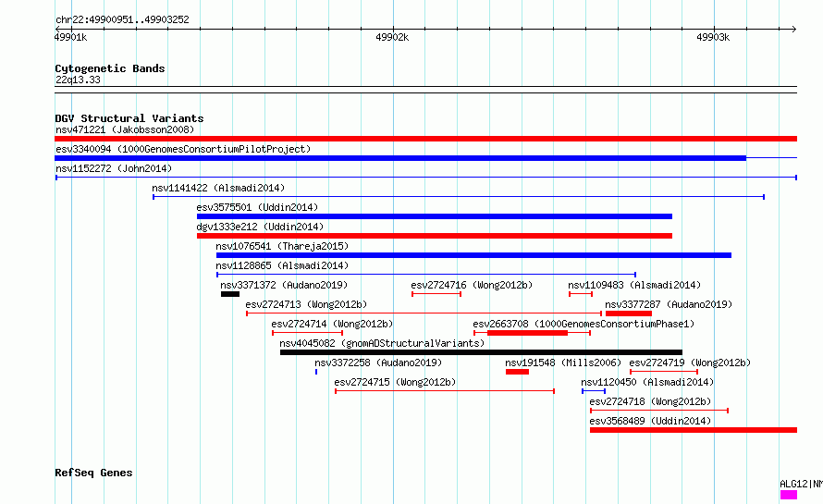Click the nsv1152272 (John2014) variant line
The height and width of the screenshot is (504, 823).
tap(425, 178)
